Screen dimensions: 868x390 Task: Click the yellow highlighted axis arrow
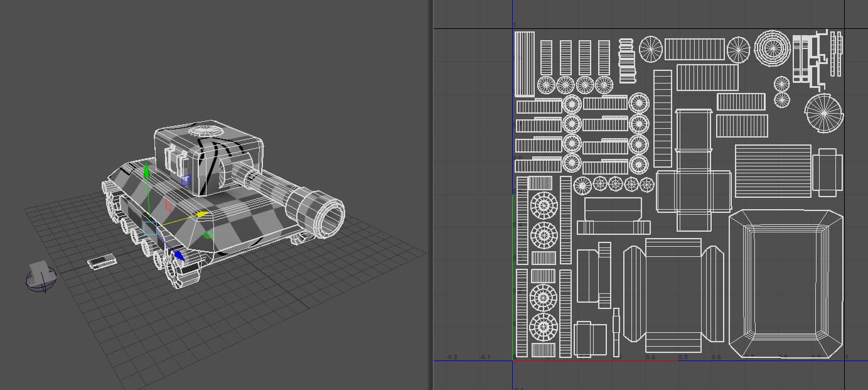(x=202, y=215)
